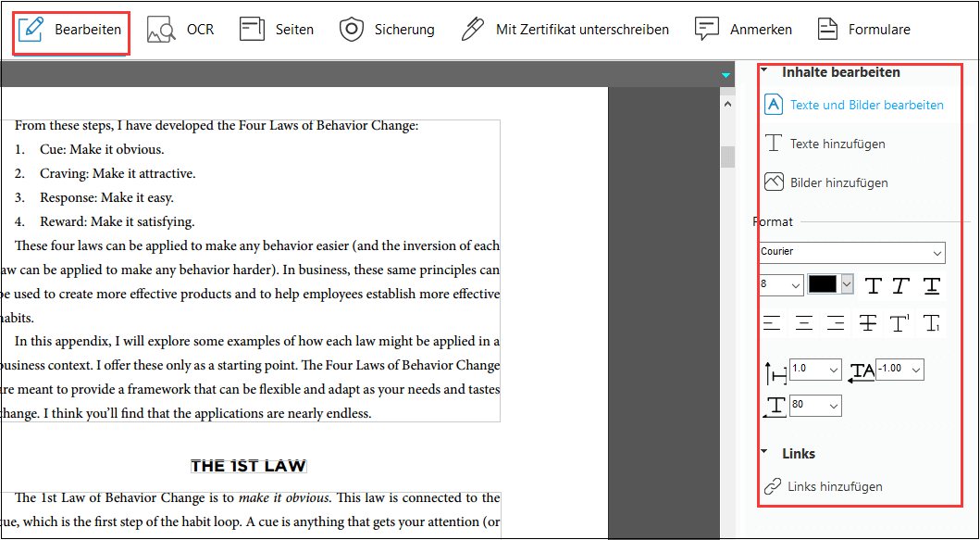The height and width of the screenshot is (540, 980).
Task: Select Mit Zertifikat unterschreiben
Action: (565, 30)
